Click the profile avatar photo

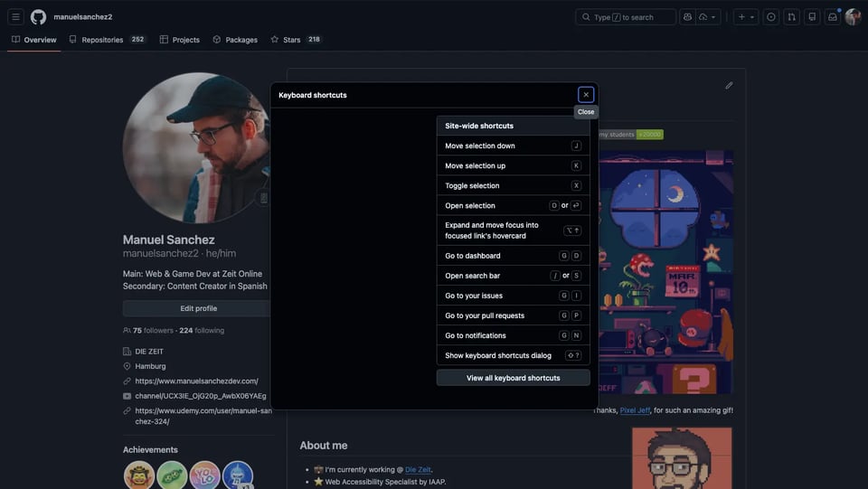pyautogui.click(x=198, y=147)
